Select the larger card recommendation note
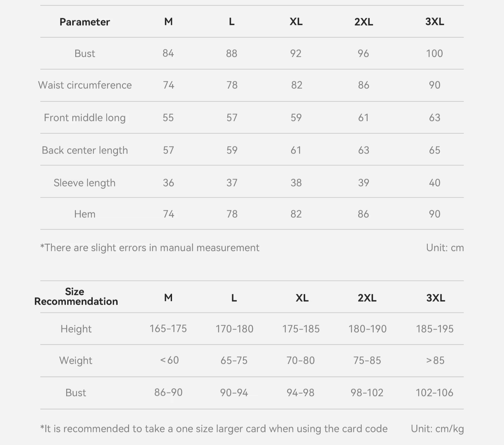This screenshot has width=504, height=445. (x=214, y=429)
